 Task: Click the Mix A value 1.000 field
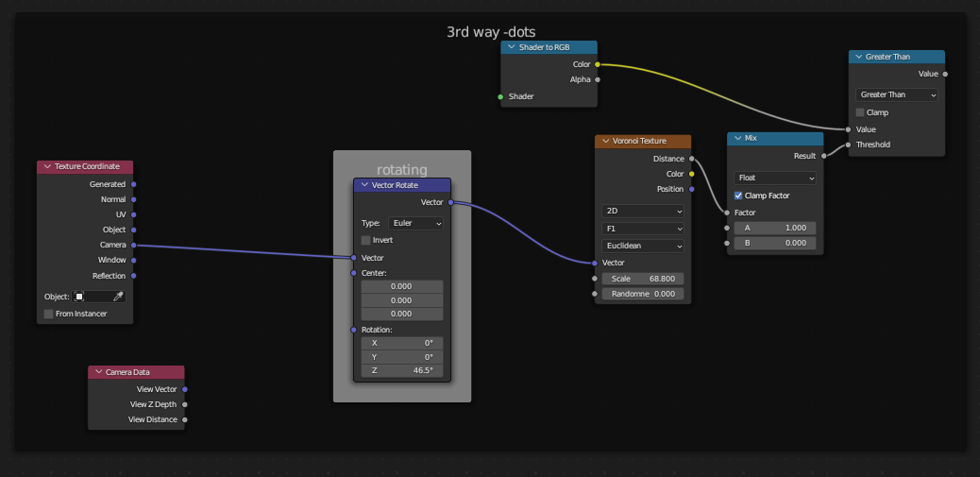[775, 229]
